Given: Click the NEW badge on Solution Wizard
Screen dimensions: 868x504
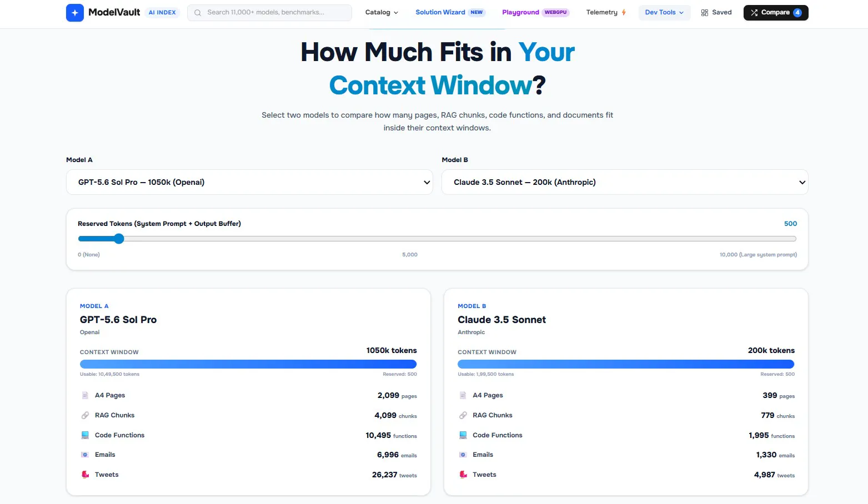Looking at the screenshot, I should [476, 13].
